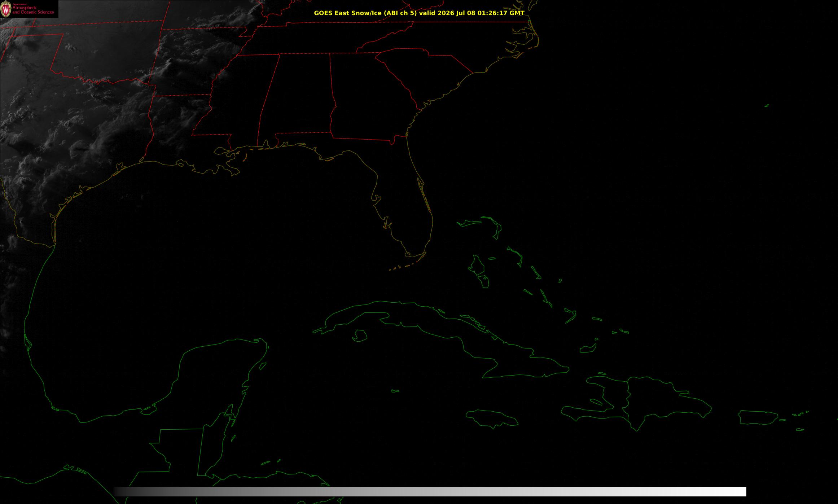
Task: Click inside the Hispaniola island outline
Action: [642, 402]
